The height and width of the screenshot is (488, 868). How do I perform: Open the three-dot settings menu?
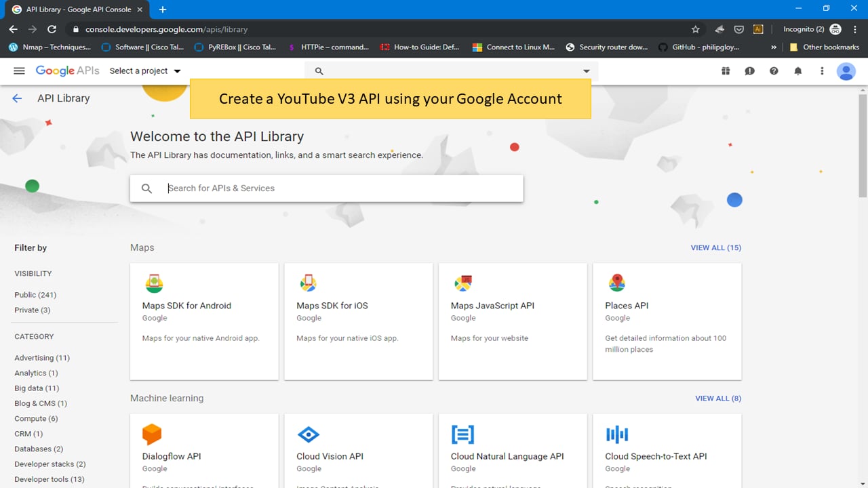(822, 70)
